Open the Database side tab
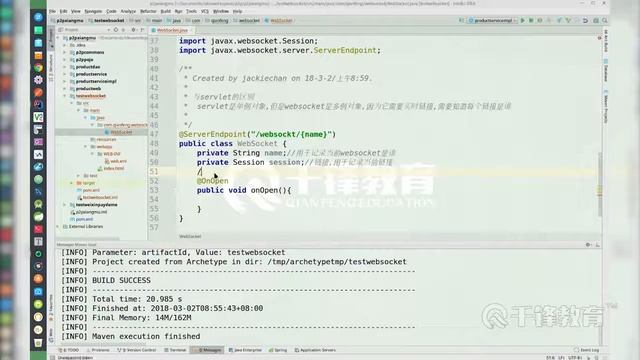Screen dimensions: 640x360 pyautogui.click(x=606, y=71)
